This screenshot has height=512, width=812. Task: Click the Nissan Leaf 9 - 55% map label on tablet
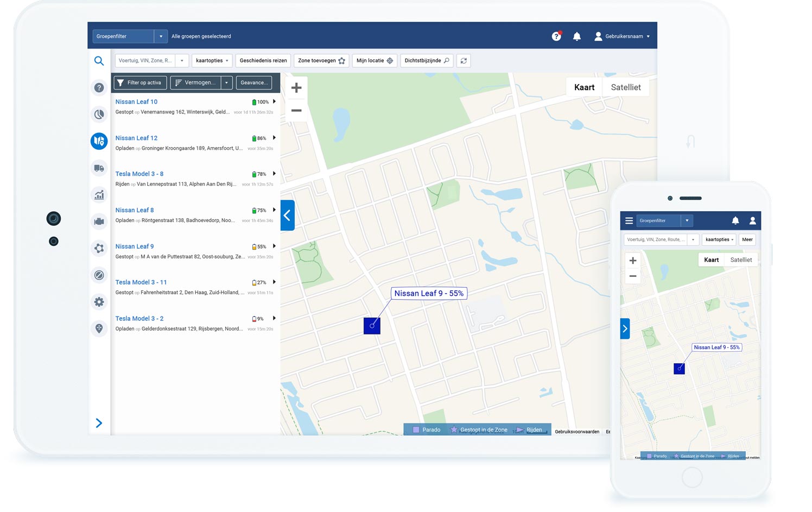pos(429,293)
